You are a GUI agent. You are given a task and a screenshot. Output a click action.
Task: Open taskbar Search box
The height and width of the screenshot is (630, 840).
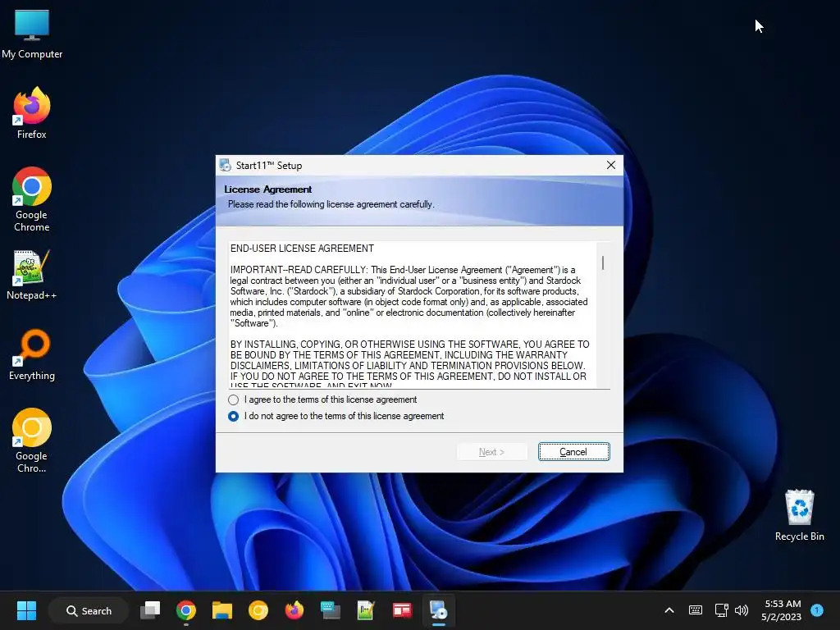89,610
